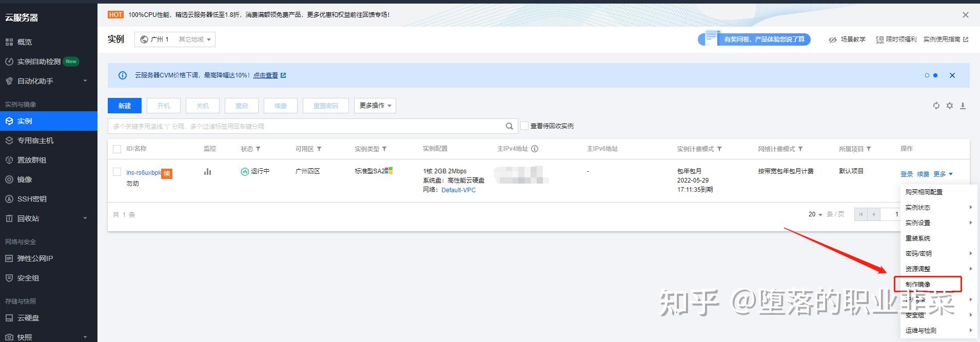Refresh the instance list
This screenshot has height=342, width=980.
point(936,106)
